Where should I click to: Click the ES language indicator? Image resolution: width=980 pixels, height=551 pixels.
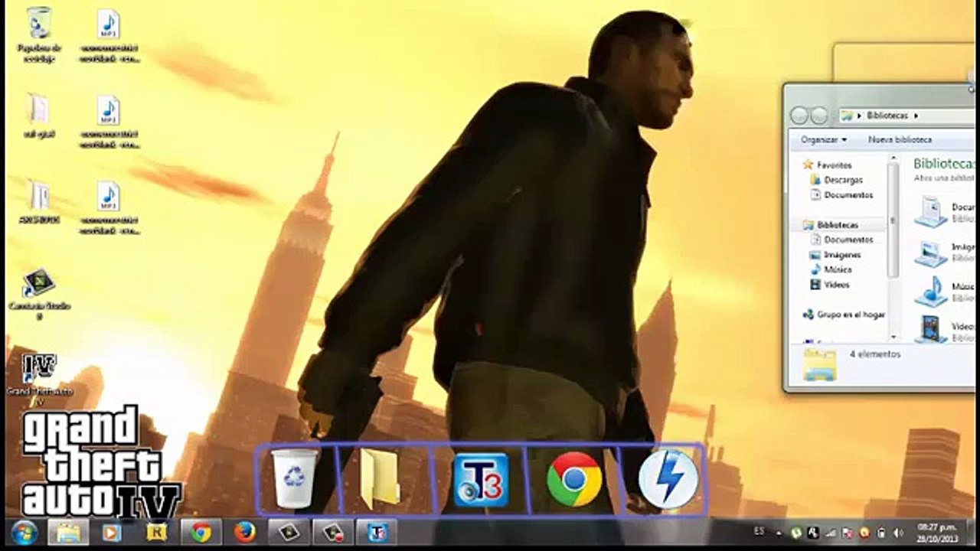coord(759,531)
